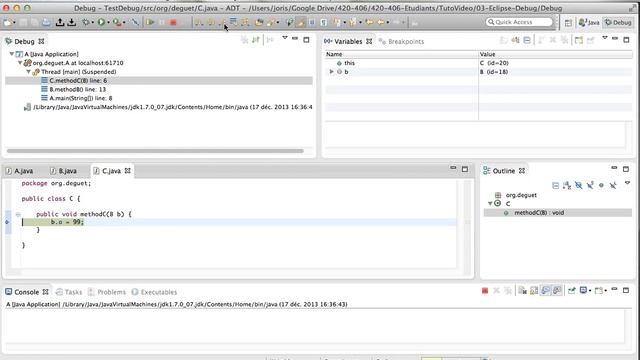Click the upload arrow icon in toolbar
The image size is (640, 360).
click(x=60, y=22)
